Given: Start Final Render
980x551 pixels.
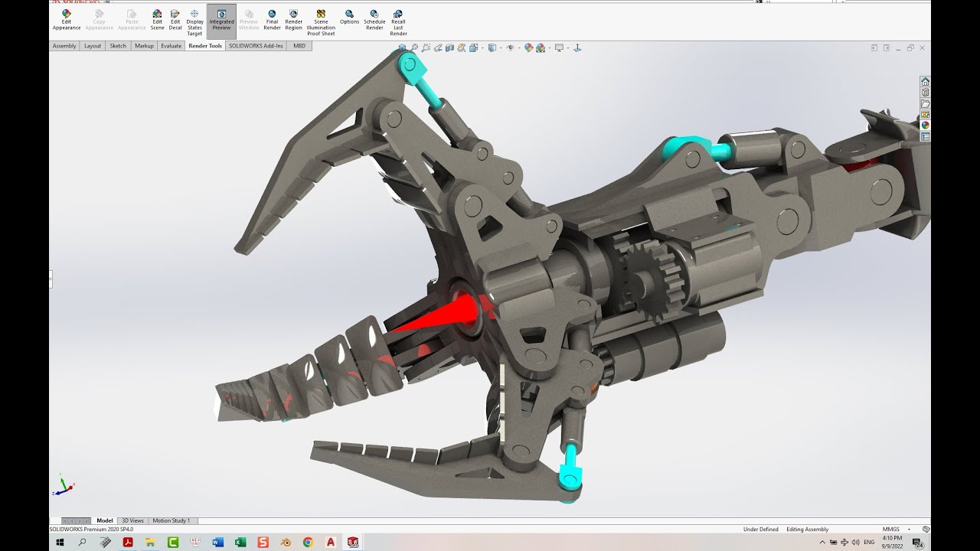Looking at the screenshot, I should 272,19.
